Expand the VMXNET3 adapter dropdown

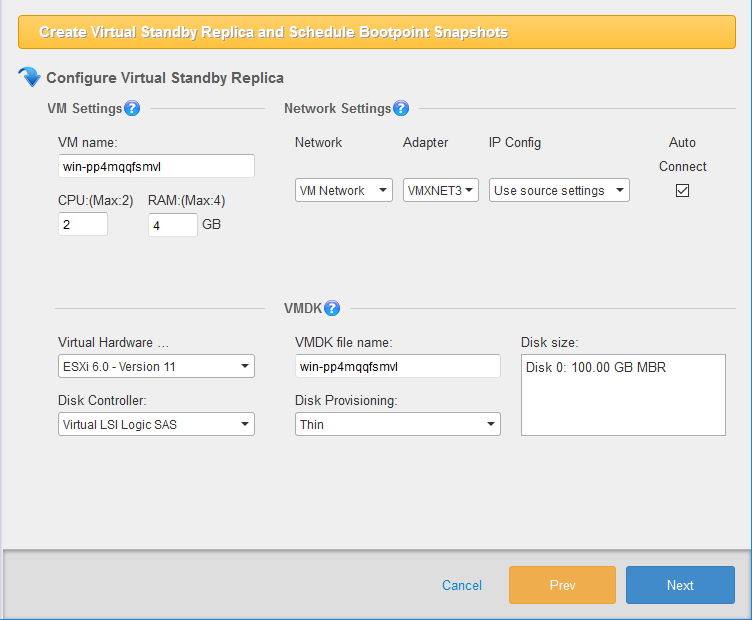441,190
